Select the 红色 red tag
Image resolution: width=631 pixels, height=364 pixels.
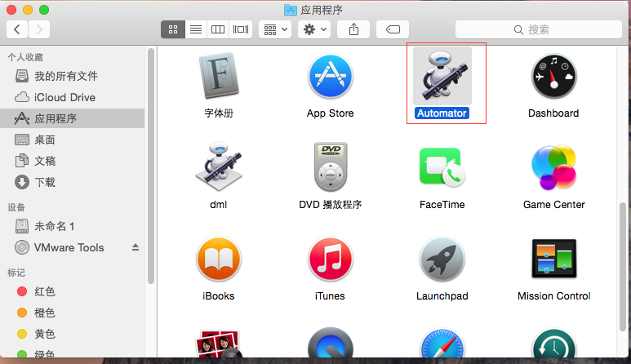tap(73, 291)
